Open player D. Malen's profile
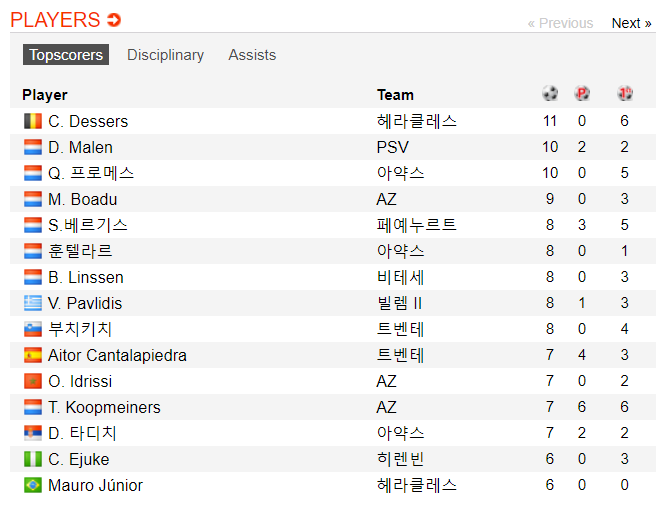 click(x=80, y=147)
